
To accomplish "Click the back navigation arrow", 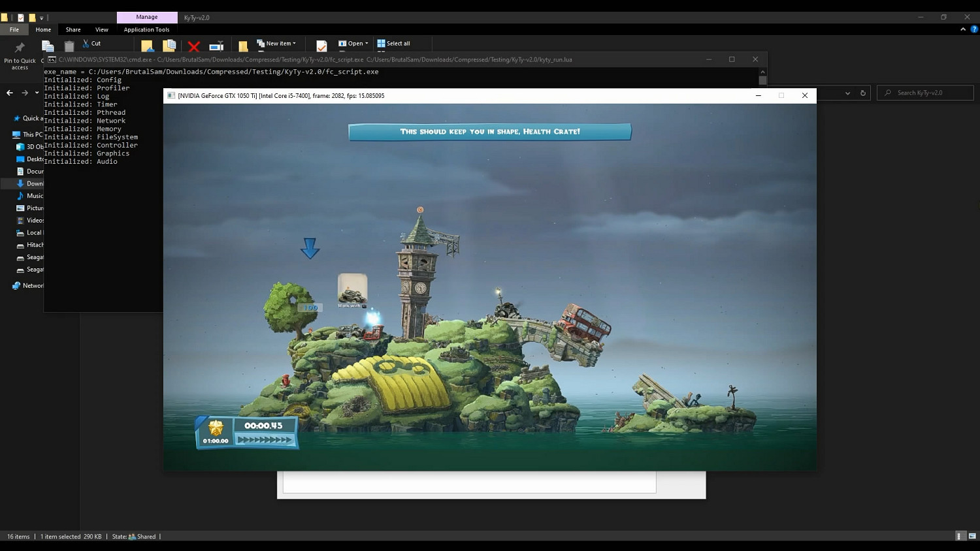I will point(10,93).
